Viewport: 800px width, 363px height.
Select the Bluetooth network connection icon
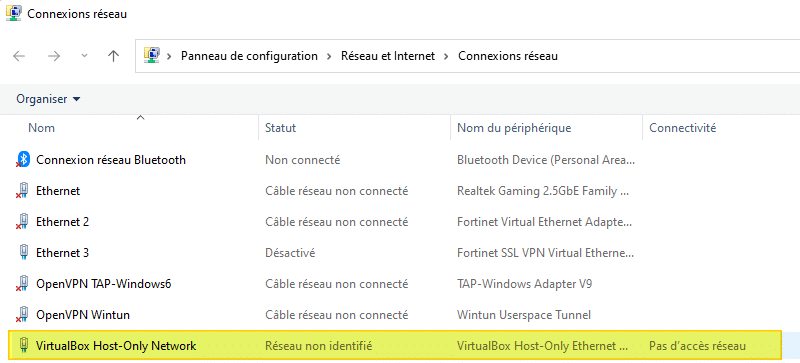(22, 160)
